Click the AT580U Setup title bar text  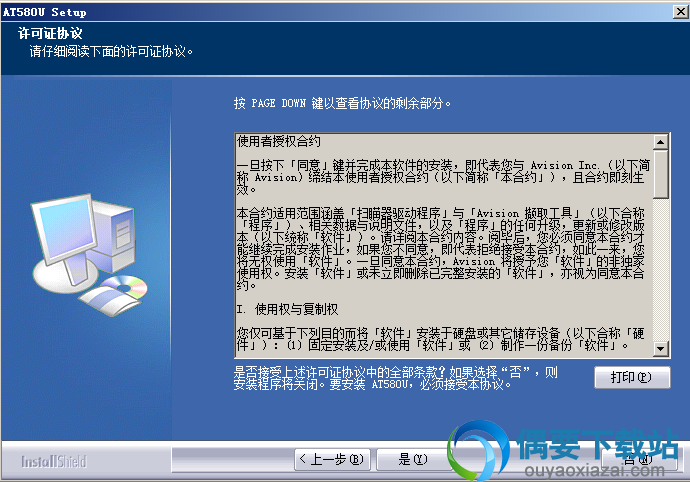(x=44, y=12)
